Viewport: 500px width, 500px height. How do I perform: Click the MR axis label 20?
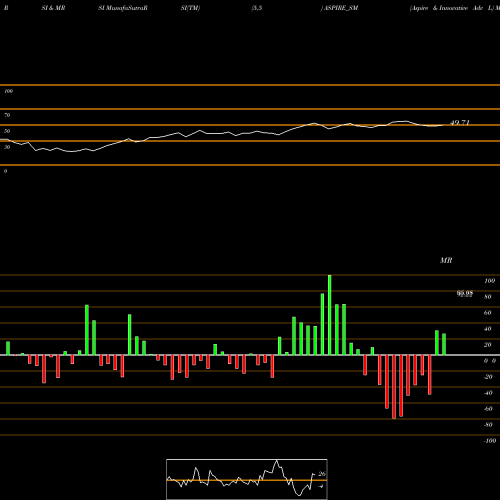click(488, 345)
